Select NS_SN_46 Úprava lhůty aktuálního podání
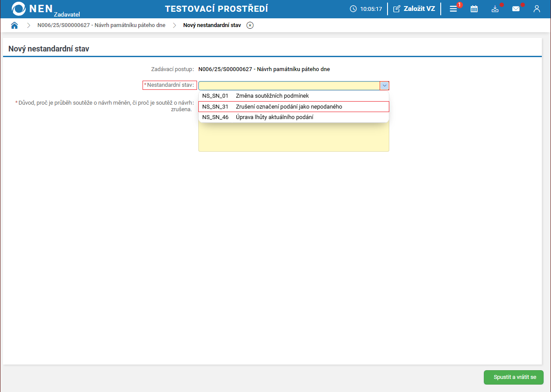The image size is (551, 392). (x=293, y=117)
